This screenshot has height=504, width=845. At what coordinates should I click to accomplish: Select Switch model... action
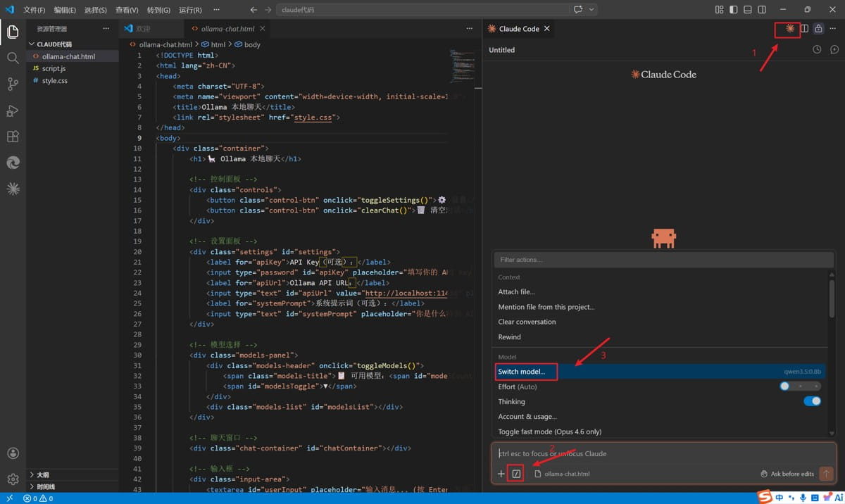click(x=522, y=371)
